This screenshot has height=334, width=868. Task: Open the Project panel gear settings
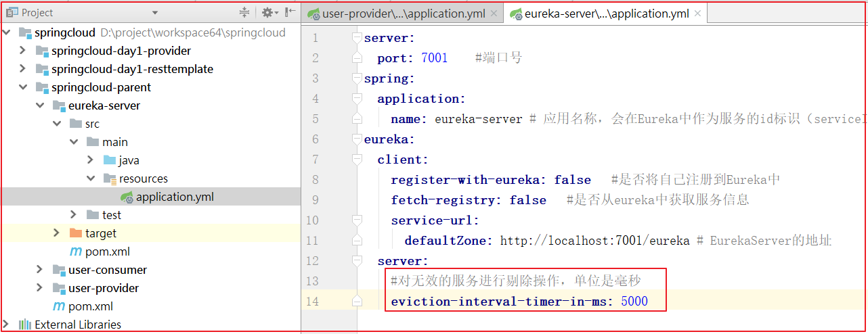pos(267,12)
